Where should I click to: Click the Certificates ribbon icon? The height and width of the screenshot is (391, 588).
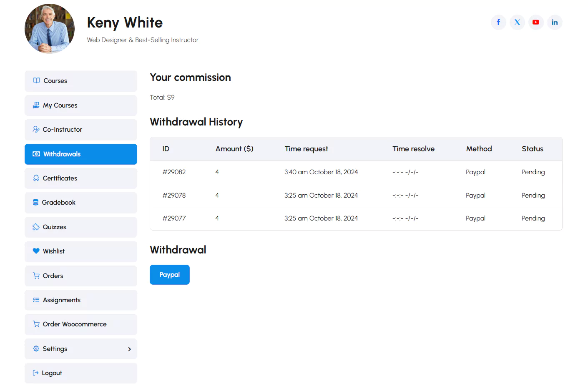point(36,178)
